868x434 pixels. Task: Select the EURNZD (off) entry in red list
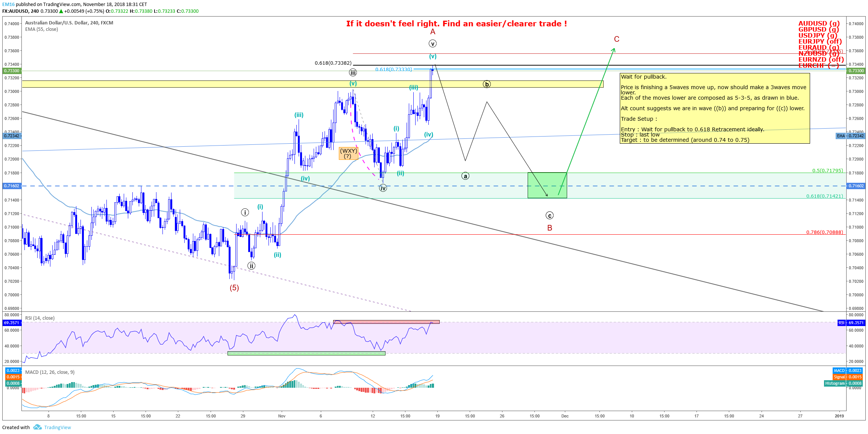[x=821, y=59]
